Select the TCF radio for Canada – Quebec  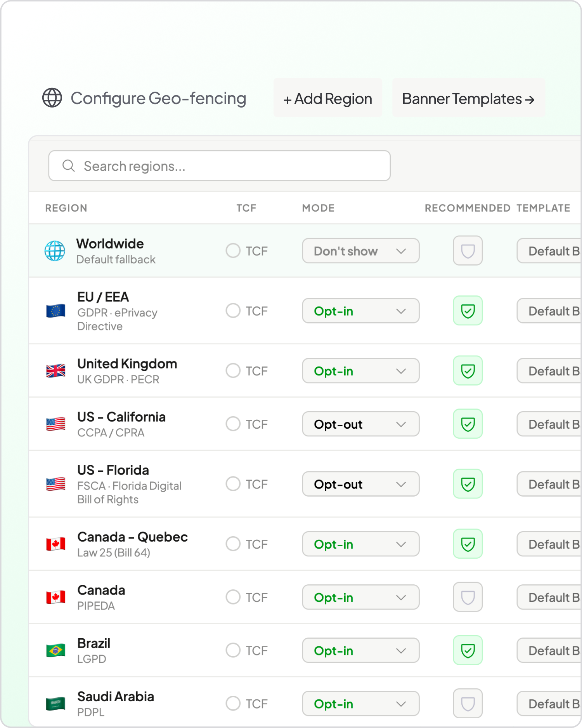233,544
